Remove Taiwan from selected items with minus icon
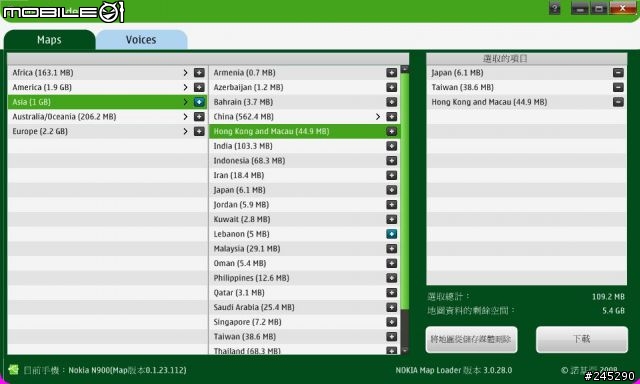This screenshot has width=640, height=384. 618,87
